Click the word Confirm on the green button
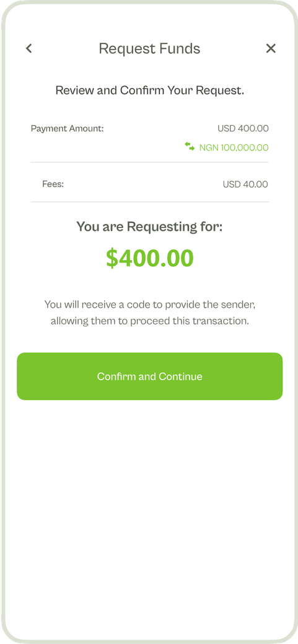This screenshot has height=644, width=298. click(113, 376)
